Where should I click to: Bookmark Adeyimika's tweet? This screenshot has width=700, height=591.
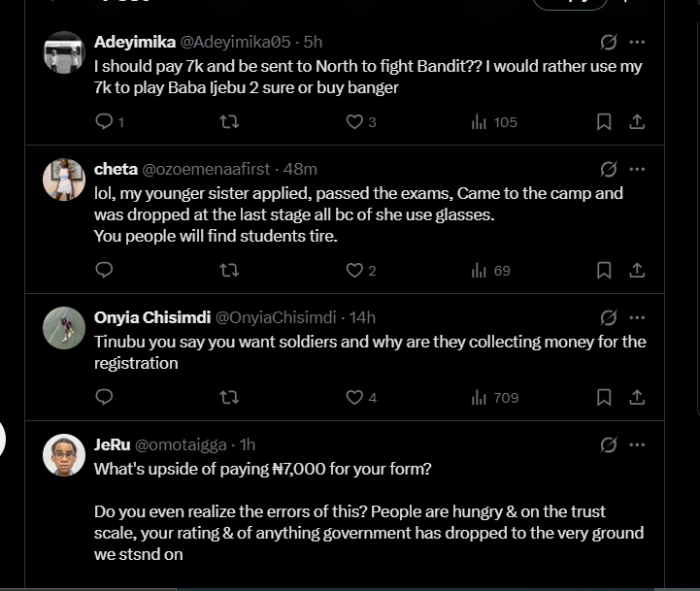(604, 122)
